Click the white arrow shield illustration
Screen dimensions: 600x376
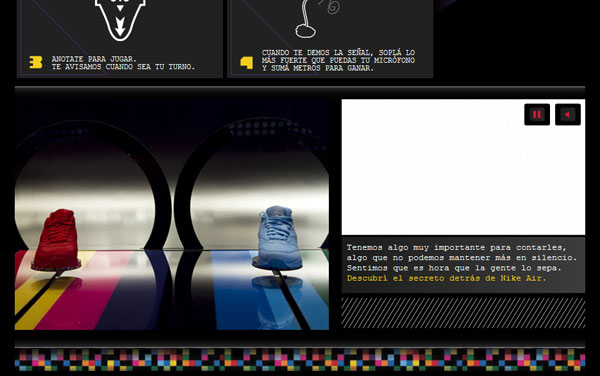(x=120, y=20)
